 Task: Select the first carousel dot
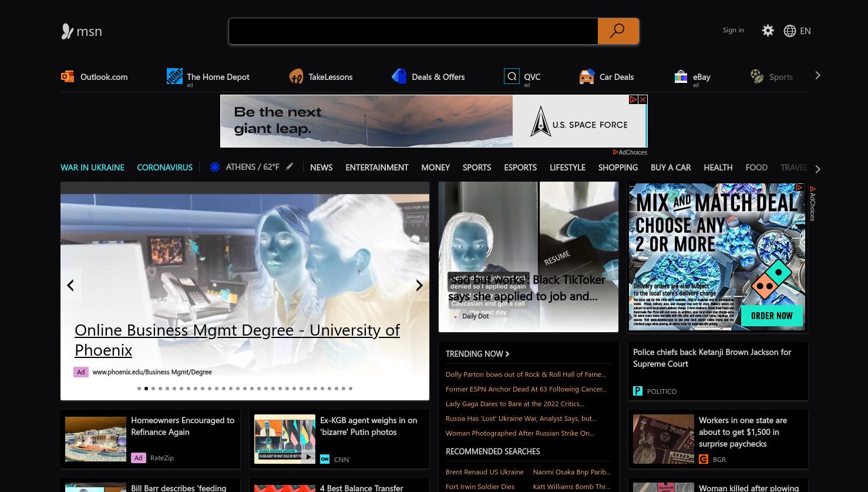139,389
